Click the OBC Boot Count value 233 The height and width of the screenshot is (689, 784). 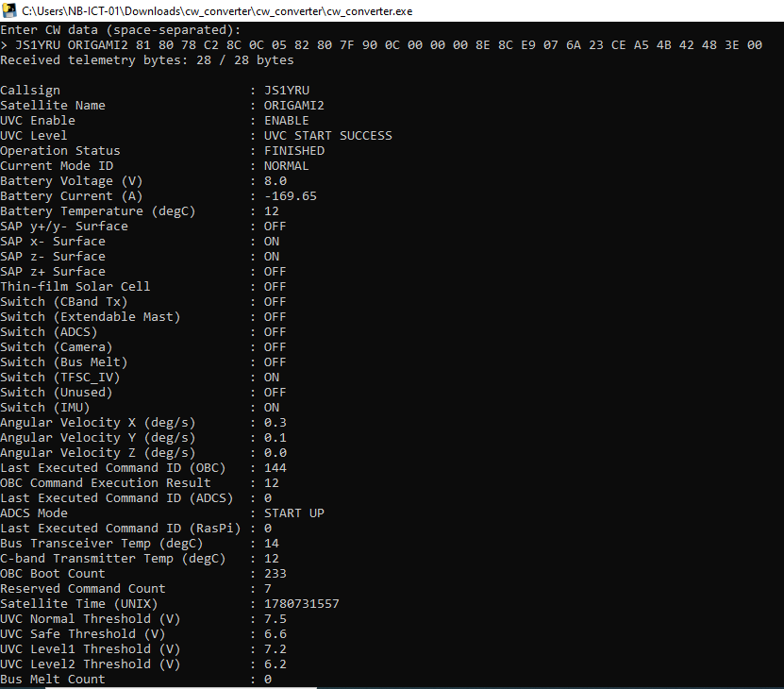[275, 574]
